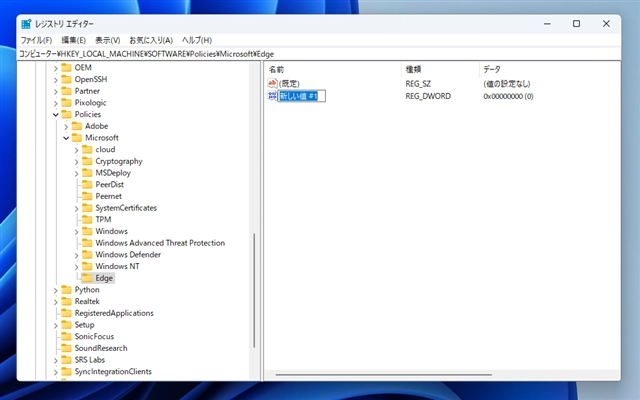Click the SoundResearch folder icon
Viewport: 640px width, 400px height.
point(66,348)
